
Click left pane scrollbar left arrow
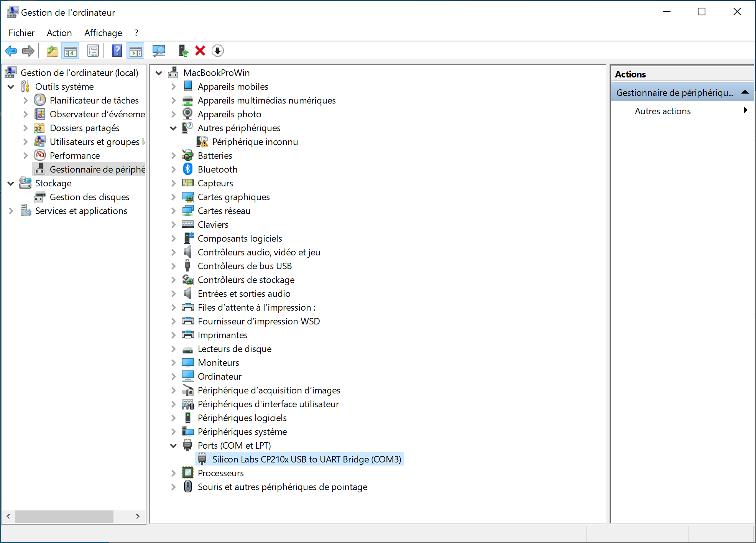[x=8, y=516]
